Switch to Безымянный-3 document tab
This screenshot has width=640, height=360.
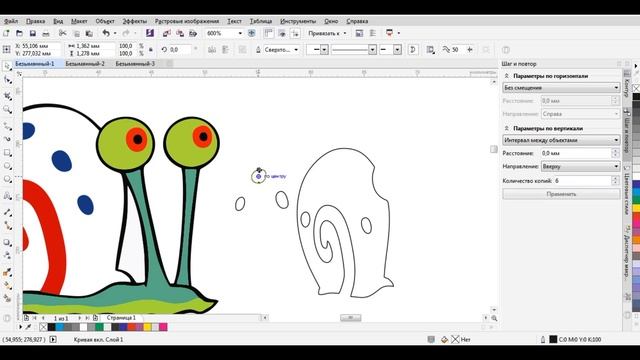click(x=135, y=64)
